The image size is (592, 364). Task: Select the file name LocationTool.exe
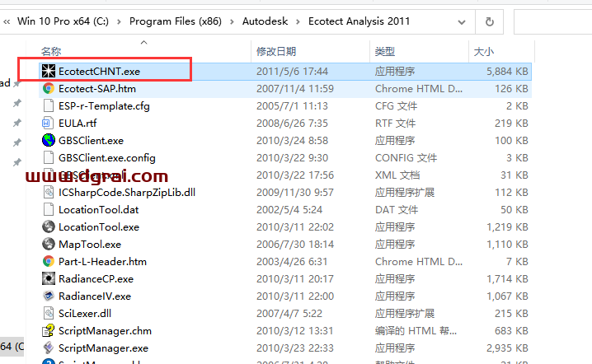pos(99,227)
